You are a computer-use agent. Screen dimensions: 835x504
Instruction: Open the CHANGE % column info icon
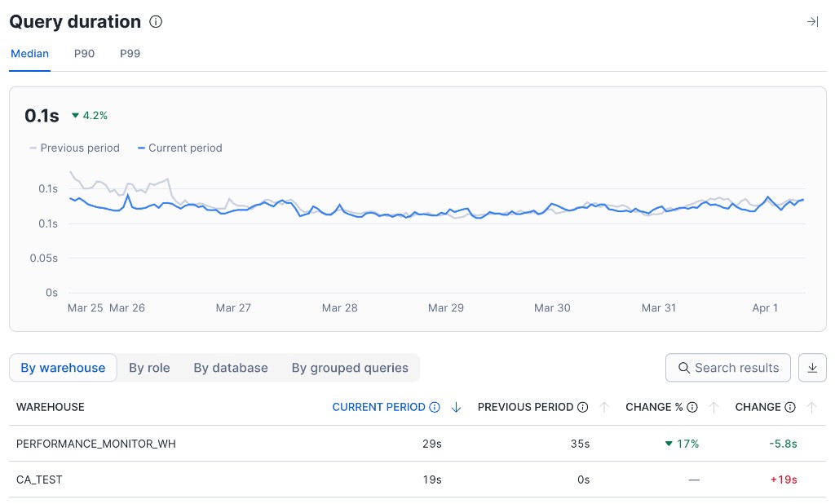pyautogui.click(x=692, y=407)
